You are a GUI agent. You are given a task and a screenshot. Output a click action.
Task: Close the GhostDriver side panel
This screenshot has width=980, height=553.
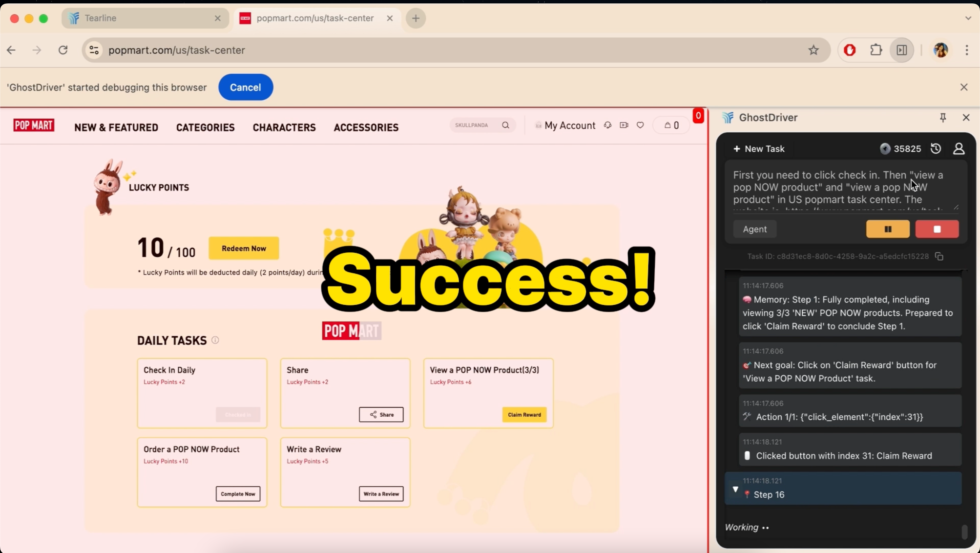point(966,118)
